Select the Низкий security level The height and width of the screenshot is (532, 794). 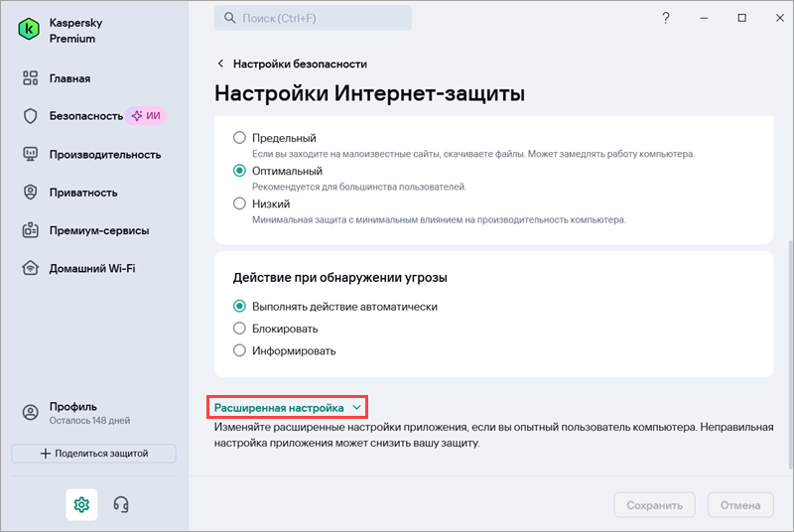tap(239, 203)
